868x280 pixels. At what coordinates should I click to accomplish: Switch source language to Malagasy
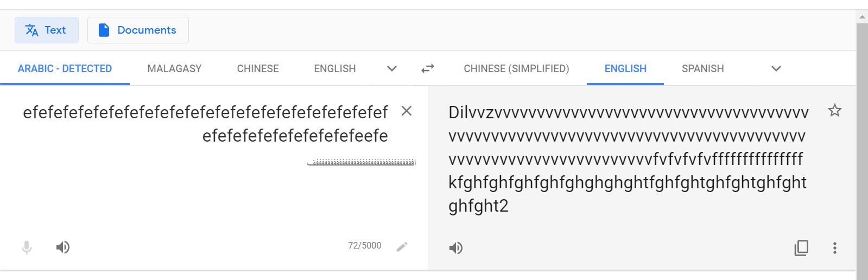click(x=174, y=68)
